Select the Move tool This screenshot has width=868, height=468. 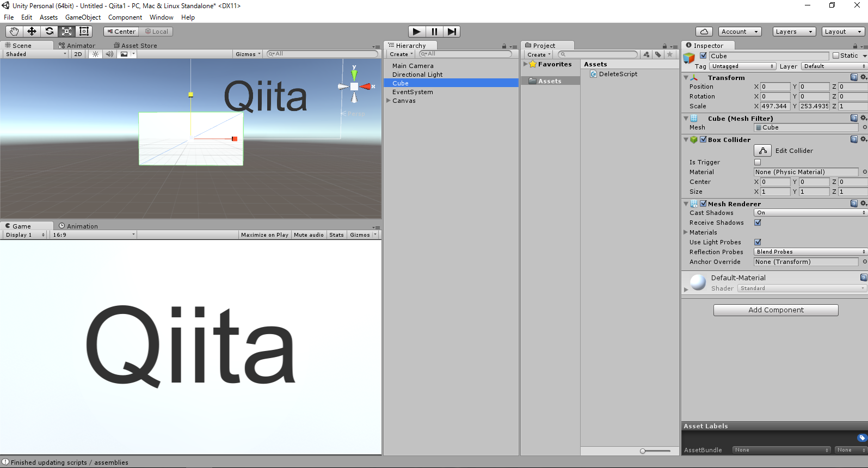coord(32,32)
